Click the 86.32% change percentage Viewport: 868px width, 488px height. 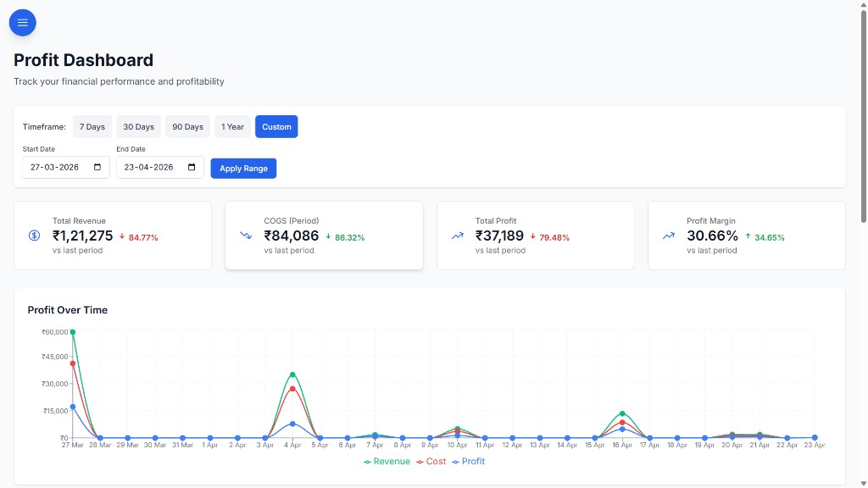pyautogui.click(x=350, y=237)
